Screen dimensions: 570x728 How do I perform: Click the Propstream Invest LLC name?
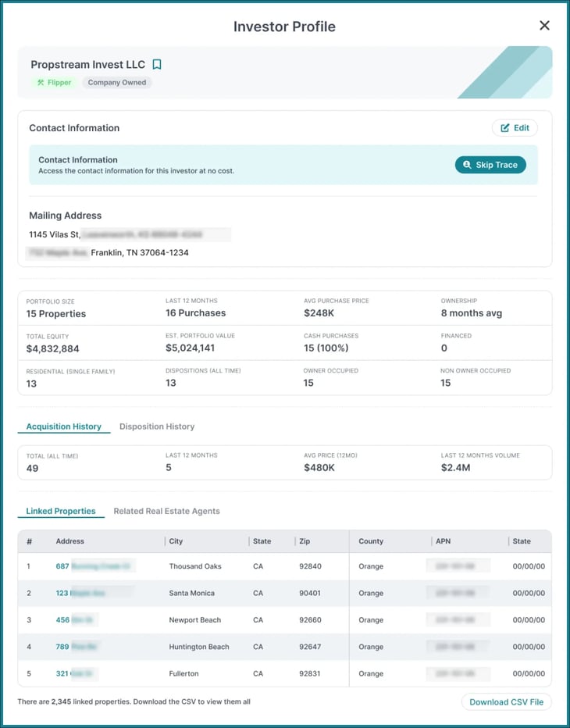88,65
